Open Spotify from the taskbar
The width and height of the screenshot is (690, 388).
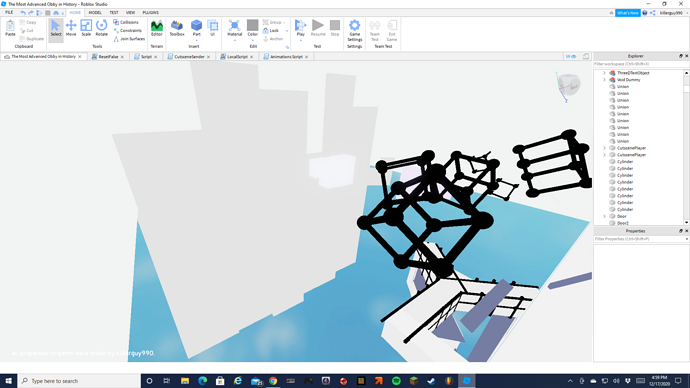coord(396,381)
